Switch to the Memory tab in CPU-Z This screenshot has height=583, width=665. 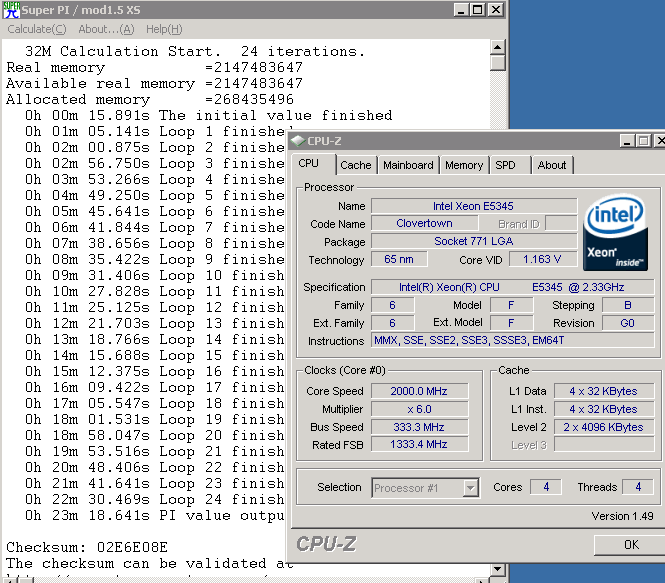point(464,165)
